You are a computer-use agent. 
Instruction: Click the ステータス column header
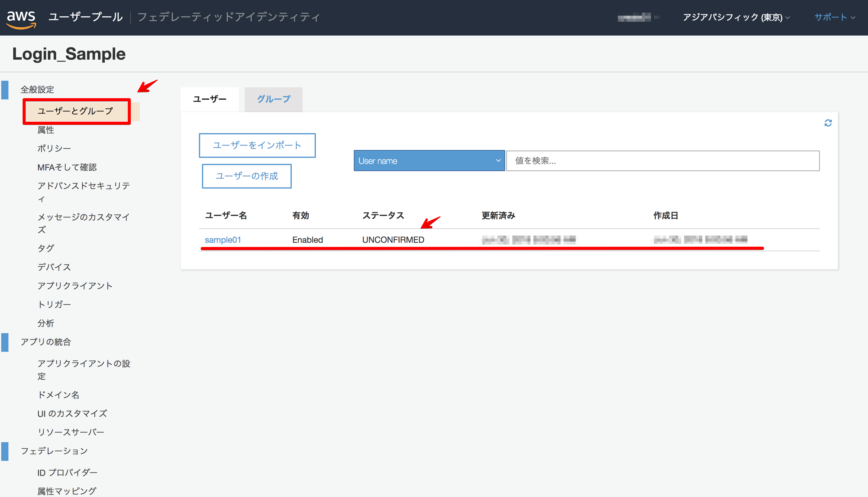tap(383, 215)
